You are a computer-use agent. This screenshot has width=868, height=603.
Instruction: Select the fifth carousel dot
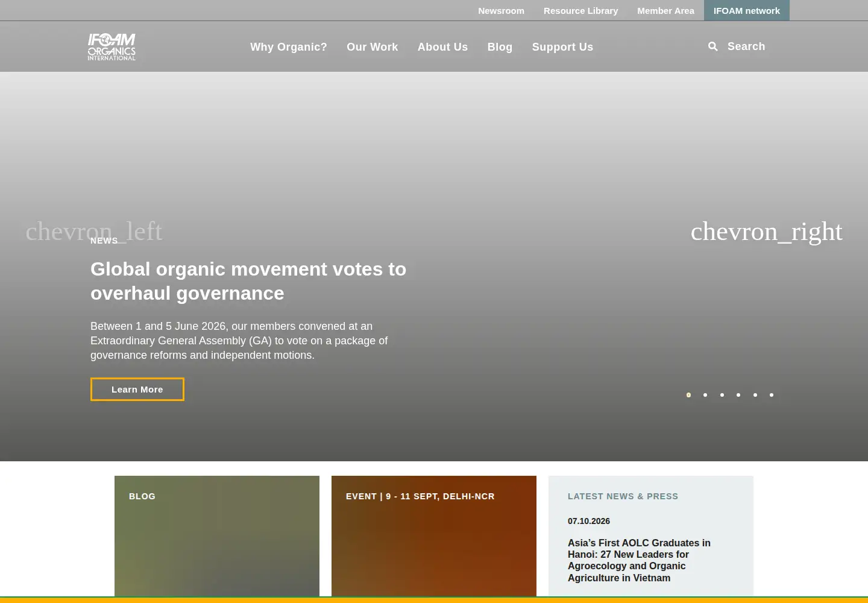point(755,395)
